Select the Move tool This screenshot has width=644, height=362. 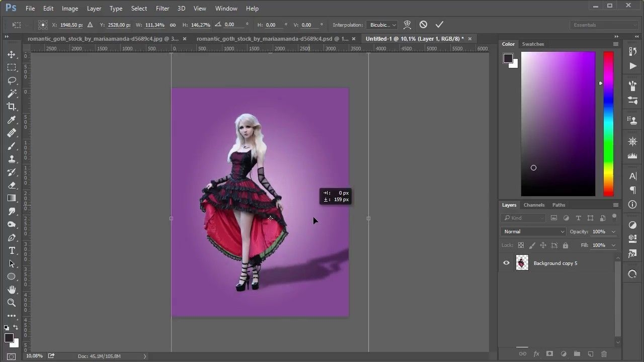[12, 54]
